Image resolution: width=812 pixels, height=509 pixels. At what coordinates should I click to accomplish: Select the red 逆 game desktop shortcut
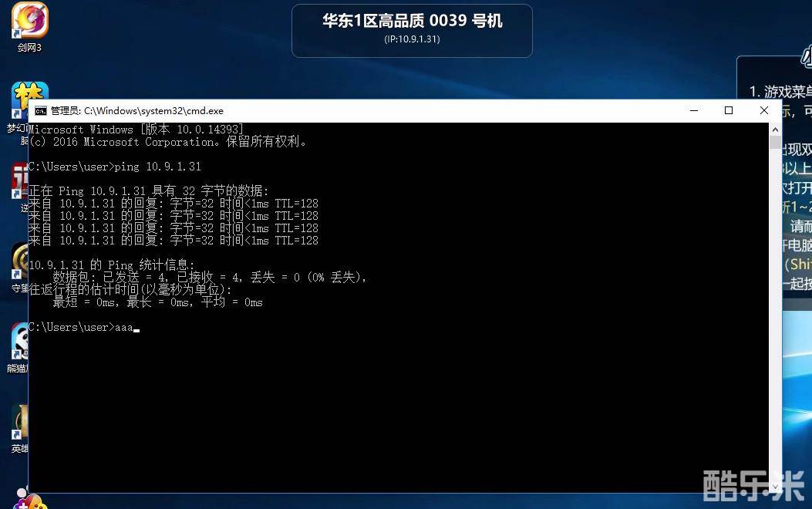point(19,182)
